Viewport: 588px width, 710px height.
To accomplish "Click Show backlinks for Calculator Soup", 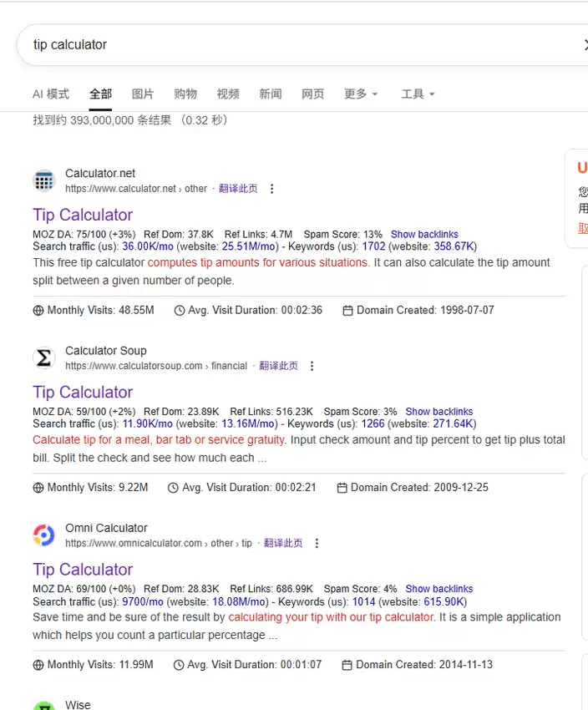I will point(439,412).
